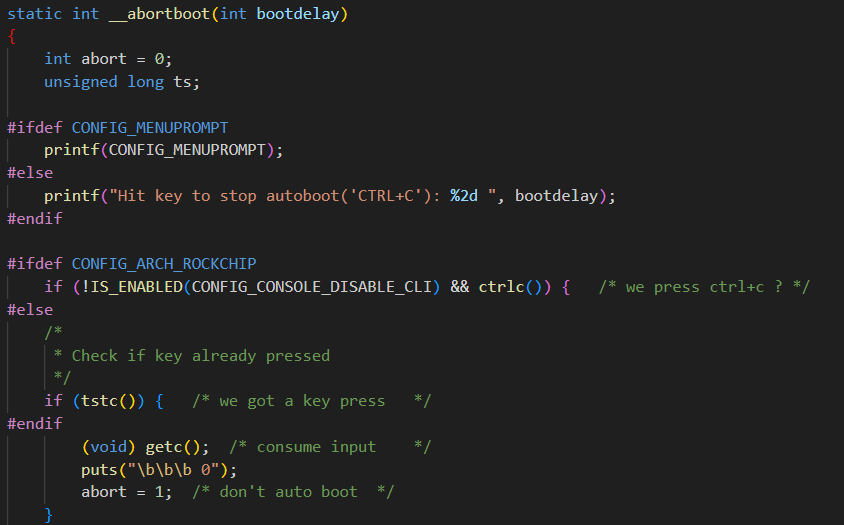Viewport: 844px width, 525px height.
Task: Click the '#else' after the ROCKCHIP if
Action: click(x=30, y=310)
